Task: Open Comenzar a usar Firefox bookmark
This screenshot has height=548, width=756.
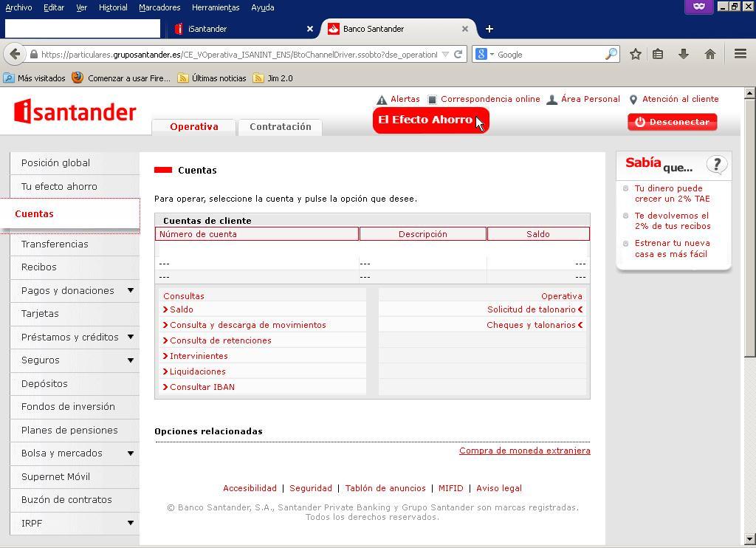Action: pos(121,78)
